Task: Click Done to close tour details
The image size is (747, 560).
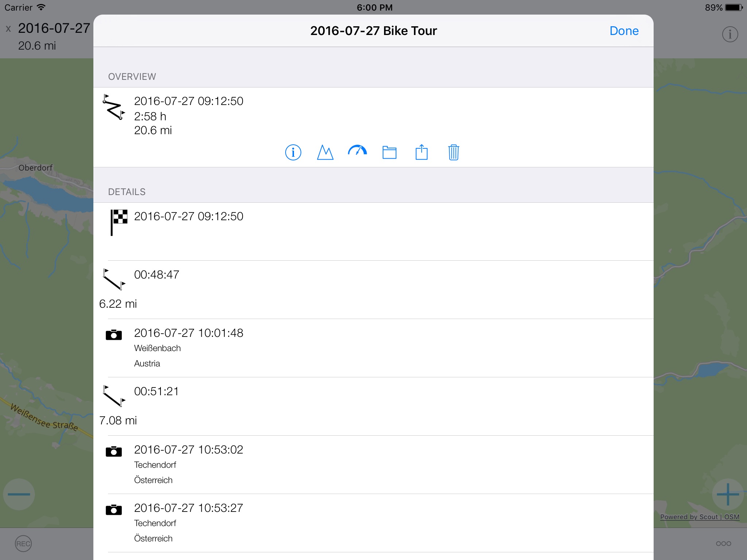Action: [x=625, y=31]
